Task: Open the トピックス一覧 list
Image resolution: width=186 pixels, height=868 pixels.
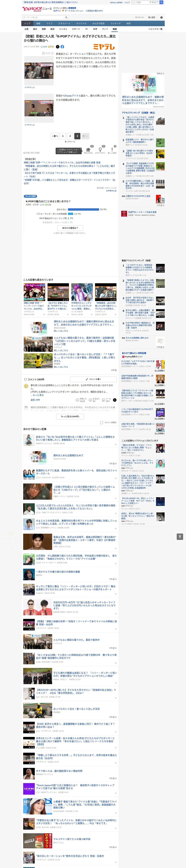Action: point(155,29)
